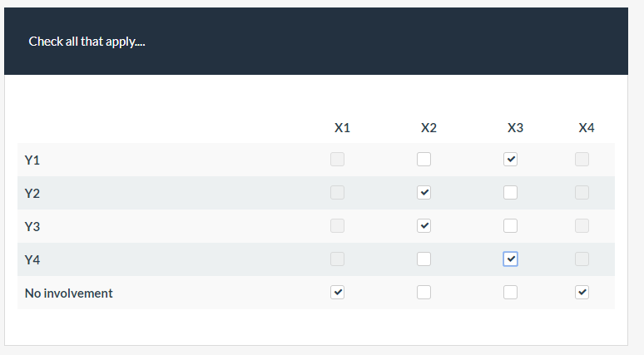This screenshot has height=355, width=644.
Task: Check the Y2 row X3 checkbox
Action: [x=511, y=193]
